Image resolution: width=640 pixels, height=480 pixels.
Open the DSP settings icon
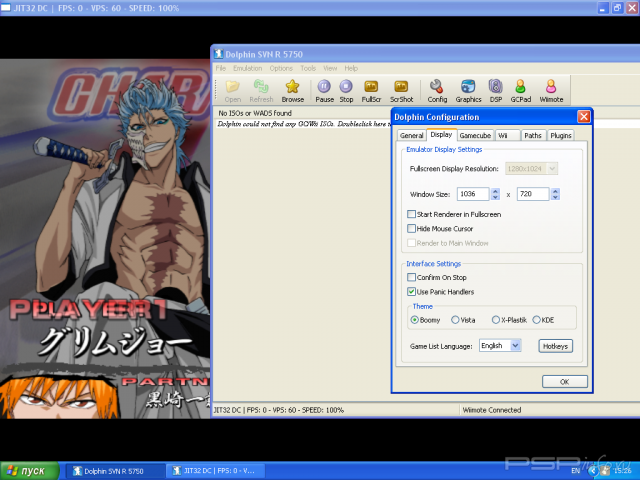pyautogui.click(x=495, y=87)
